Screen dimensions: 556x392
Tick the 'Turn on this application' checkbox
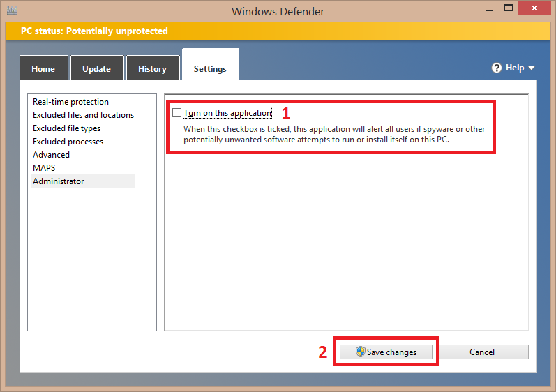[176, 113]
